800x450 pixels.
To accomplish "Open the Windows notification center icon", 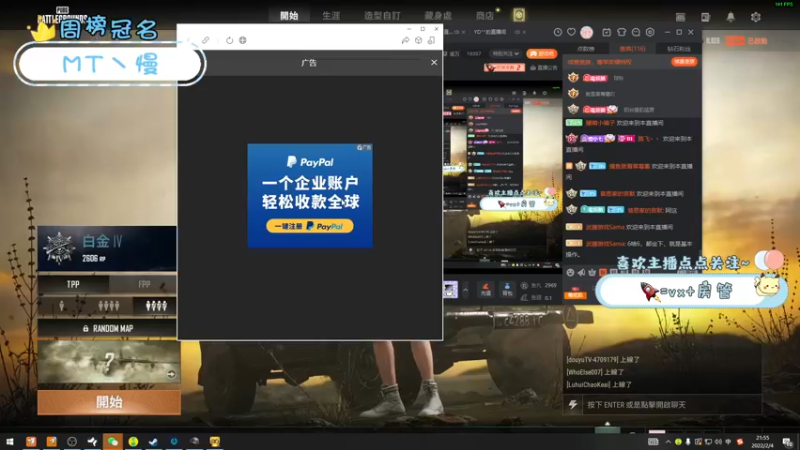I will pyautogui.click(x=788, y=442).
